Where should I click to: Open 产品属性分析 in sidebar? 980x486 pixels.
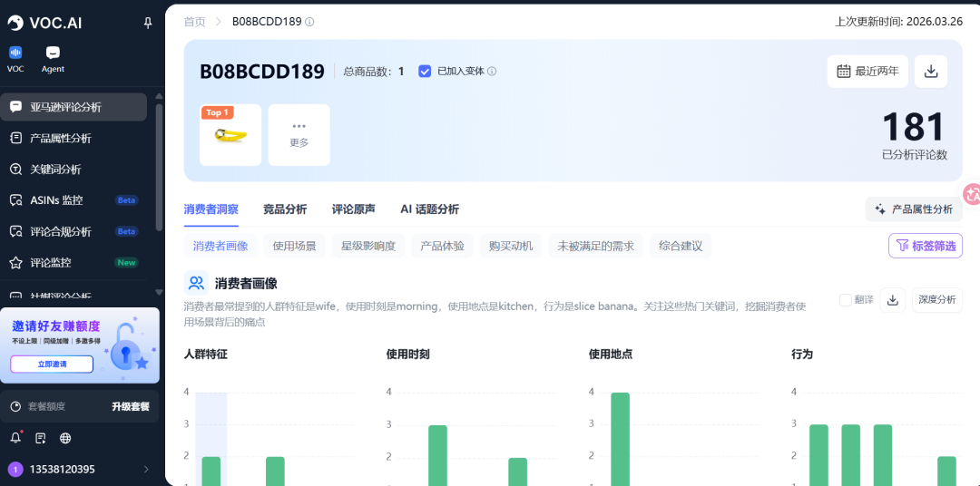pyautogui.click(x=73, y=138)
